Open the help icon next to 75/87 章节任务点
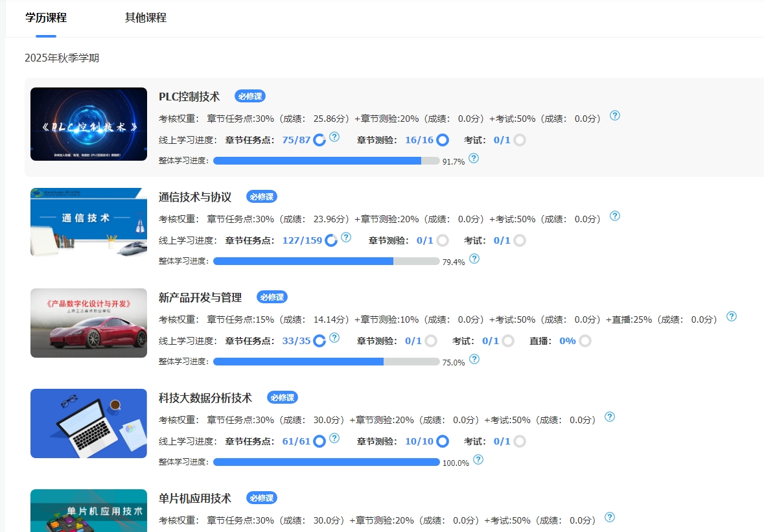The width and height of the screenshot is (764, 532). (x=334, y=137)
